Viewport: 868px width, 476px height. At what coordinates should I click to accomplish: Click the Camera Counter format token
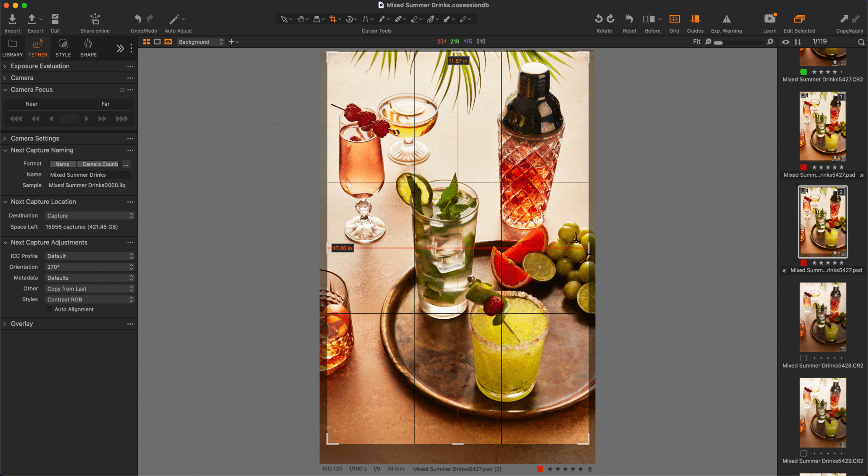pos(99,164)
